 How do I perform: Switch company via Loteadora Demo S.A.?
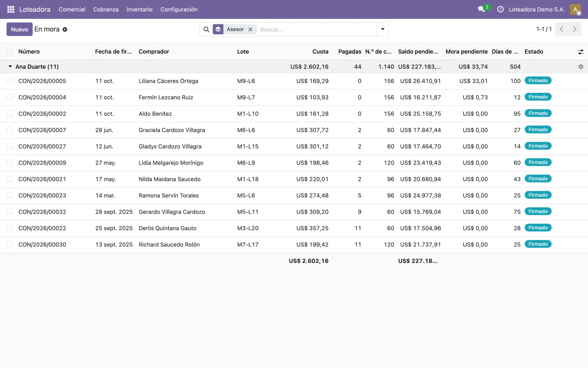(536, 9)
